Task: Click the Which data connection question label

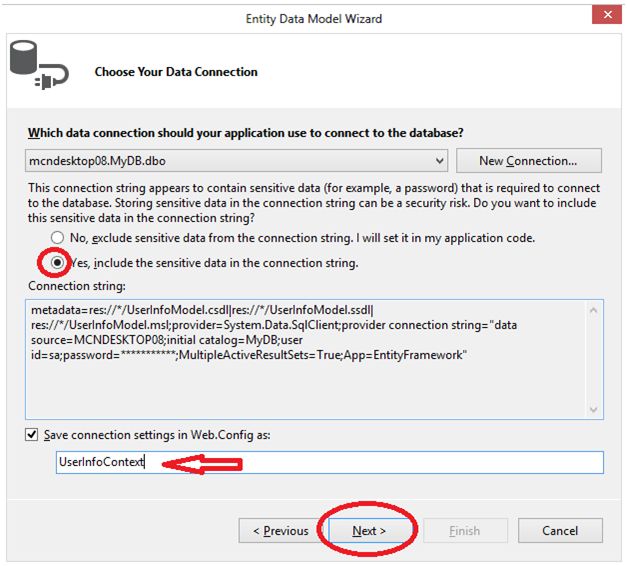Action: (245, 133)
